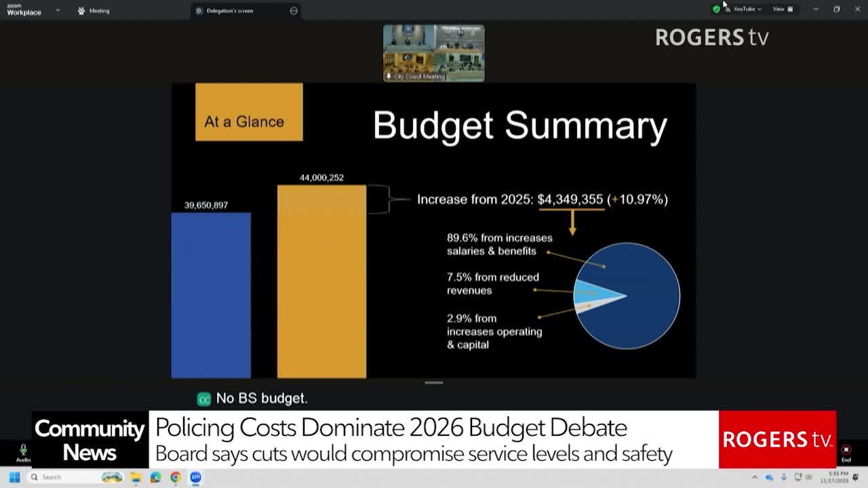Click the ellipsis icon on Delegation's screen tab
Image resolution: width=868 pixels, height=488 pixels.
point(292,11)
